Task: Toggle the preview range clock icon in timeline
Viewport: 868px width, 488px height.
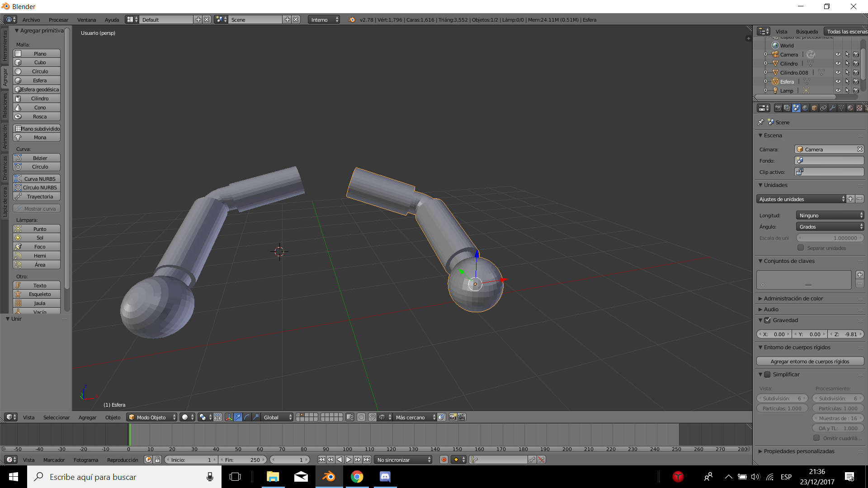Action: (148, 460)
